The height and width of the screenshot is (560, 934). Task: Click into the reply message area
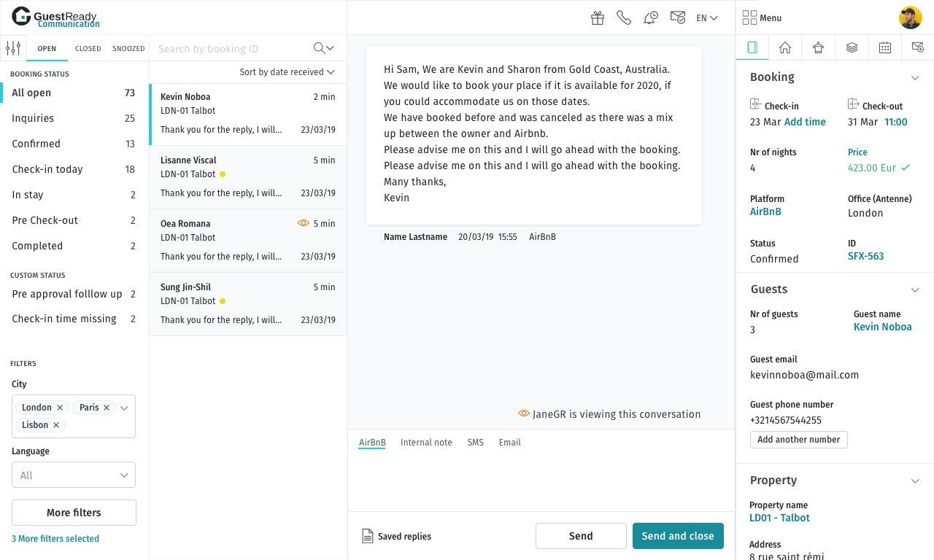[541, 481]
